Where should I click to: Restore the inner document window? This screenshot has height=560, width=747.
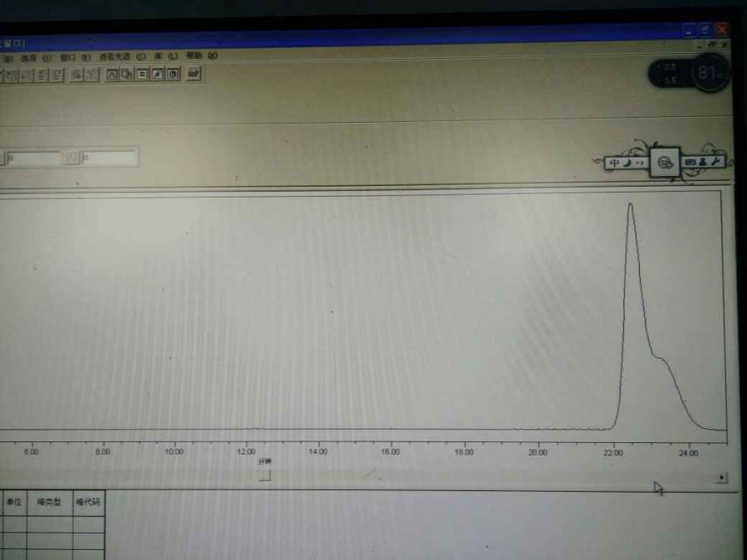(712, 44)
